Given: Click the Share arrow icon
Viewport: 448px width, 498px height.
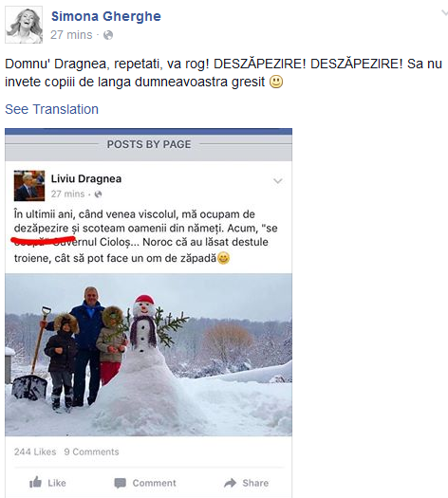Looking at the screenshot, I should click(230, 483).
